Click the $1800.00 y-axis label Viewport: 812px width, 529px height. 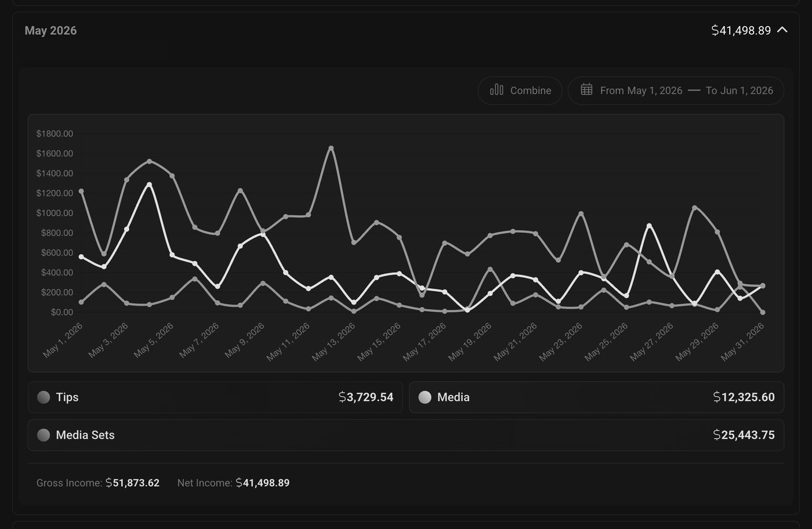pyautogui.click(x=55, y=133)
